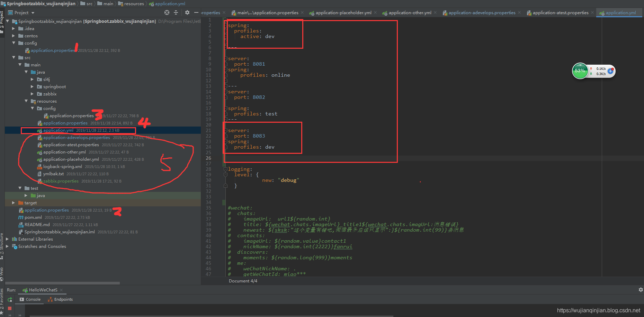Expand the target folder

(14, 203)
